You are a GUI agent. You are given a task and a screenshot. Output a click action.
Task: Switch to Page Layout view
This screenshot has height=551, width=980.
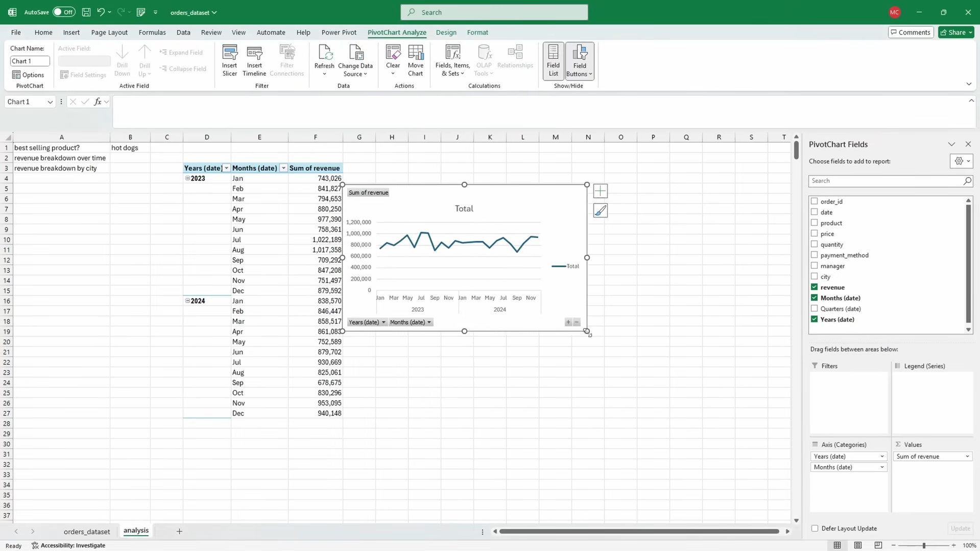click(858, 545)
